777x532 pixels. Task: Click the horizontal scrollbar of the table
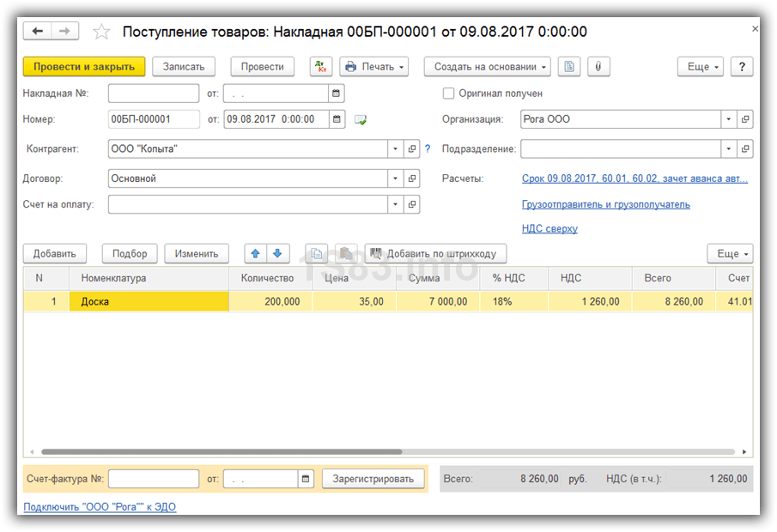(x=222, y=451)
